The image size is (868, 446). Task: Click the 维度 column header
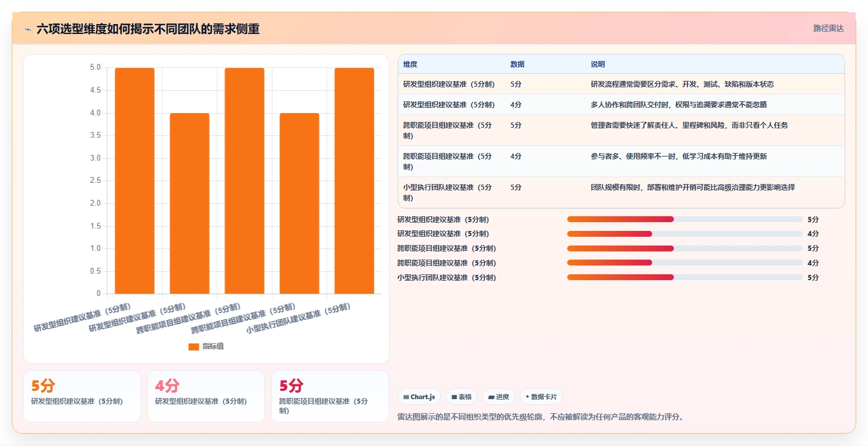click(x=411, y=64)
